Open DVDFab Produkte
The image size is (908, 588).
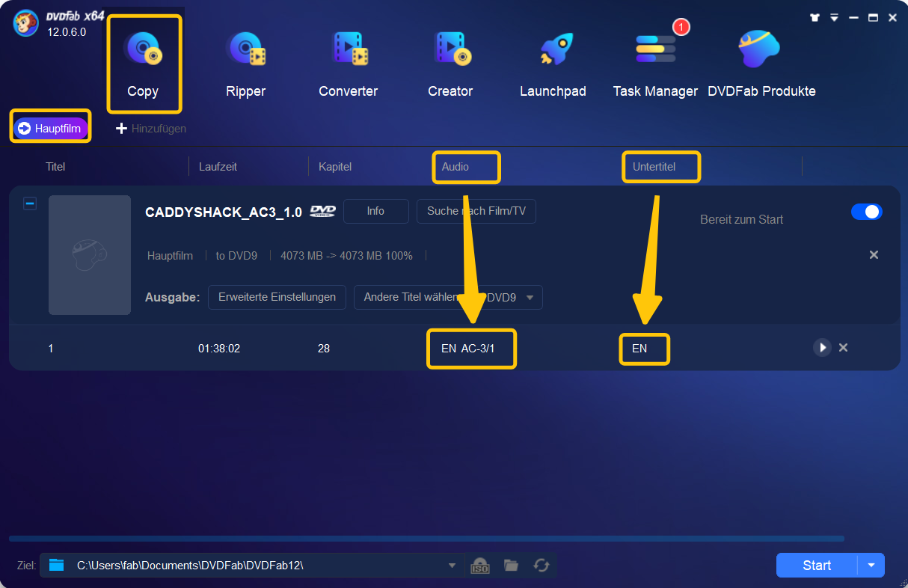coord(761,64)
